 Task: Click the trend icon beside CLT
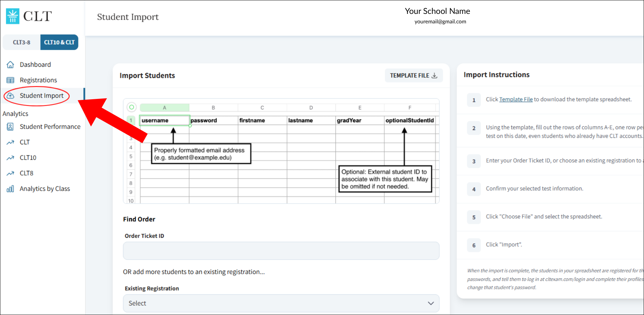(10, 142)
